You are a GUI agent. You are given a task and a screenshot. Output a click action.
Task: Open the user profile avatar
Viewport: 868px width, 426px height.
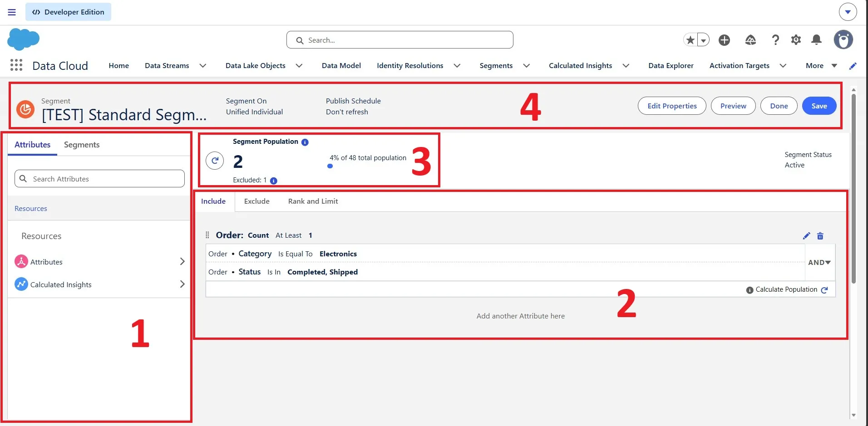843,40
